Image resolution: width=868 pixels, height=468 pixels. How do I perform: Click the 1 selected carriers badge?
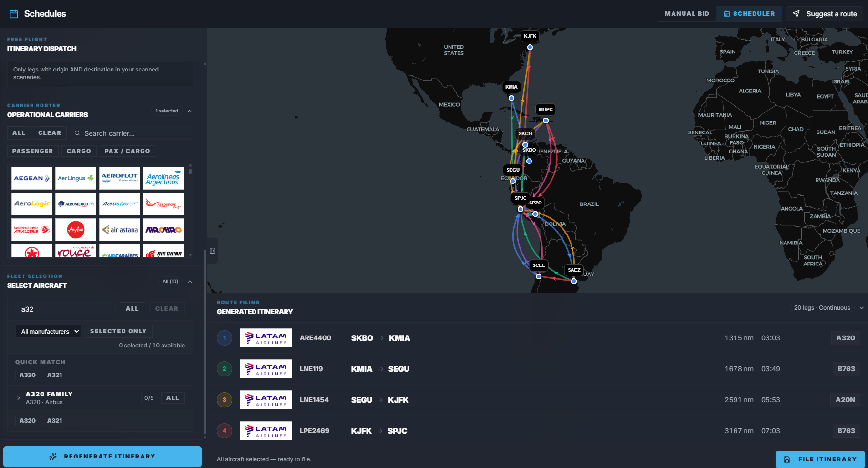pos(167,111)
